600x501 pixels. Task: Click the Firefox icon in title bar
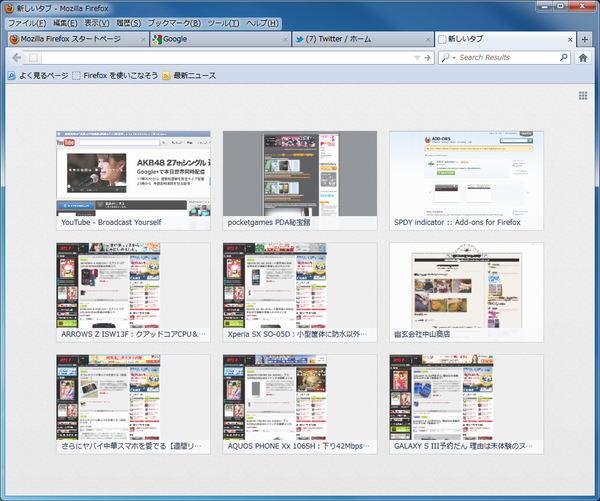[9, 8]
